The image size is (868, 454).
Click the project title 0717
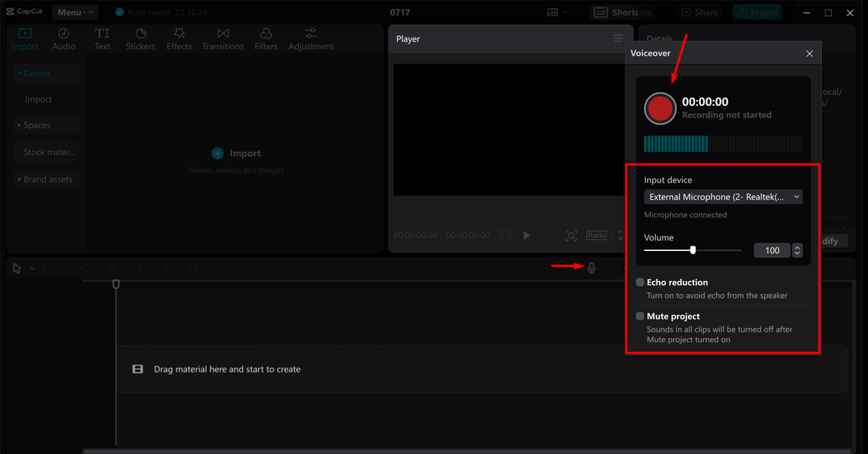point(400,12)
